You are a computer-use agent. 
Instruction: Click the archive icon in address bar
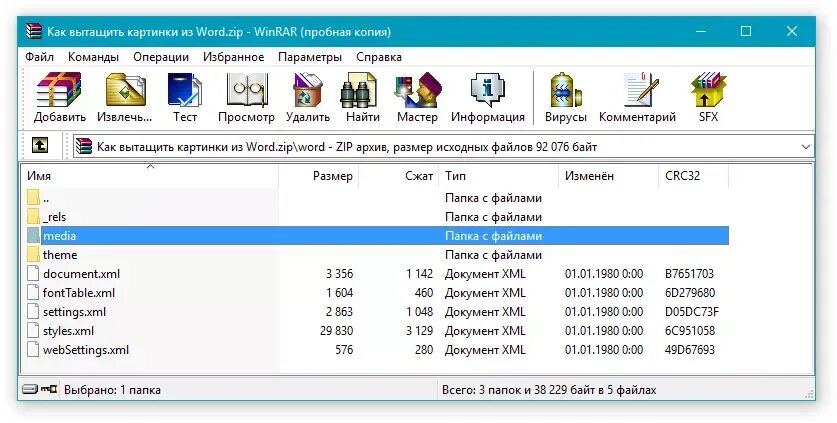coord(84,146)
